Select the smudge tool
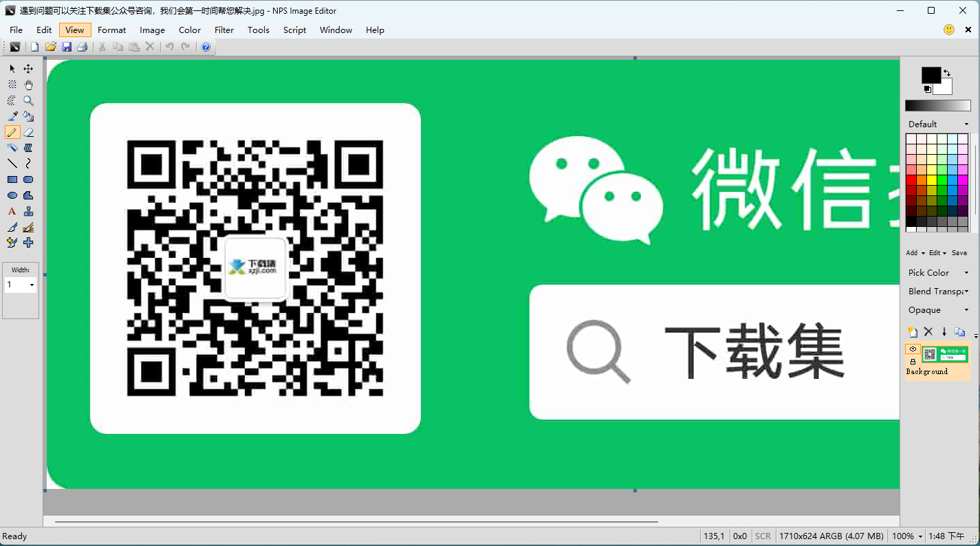 click(28, 148)
